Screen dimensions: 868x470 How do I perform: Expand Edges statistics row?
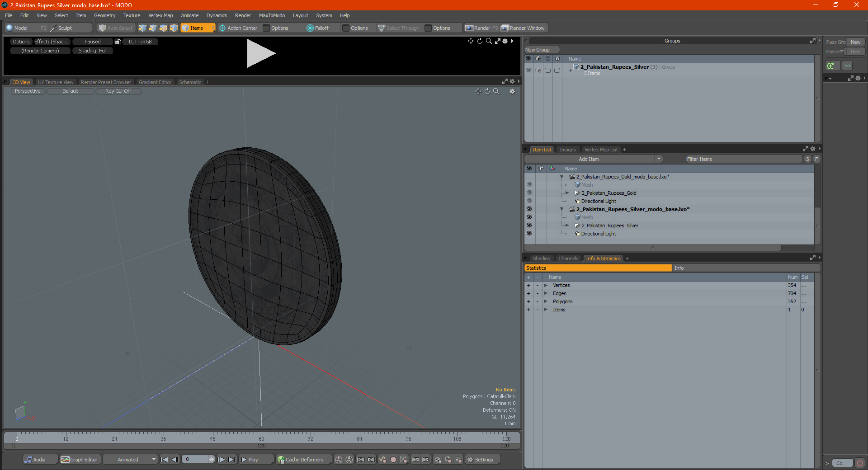546,293
